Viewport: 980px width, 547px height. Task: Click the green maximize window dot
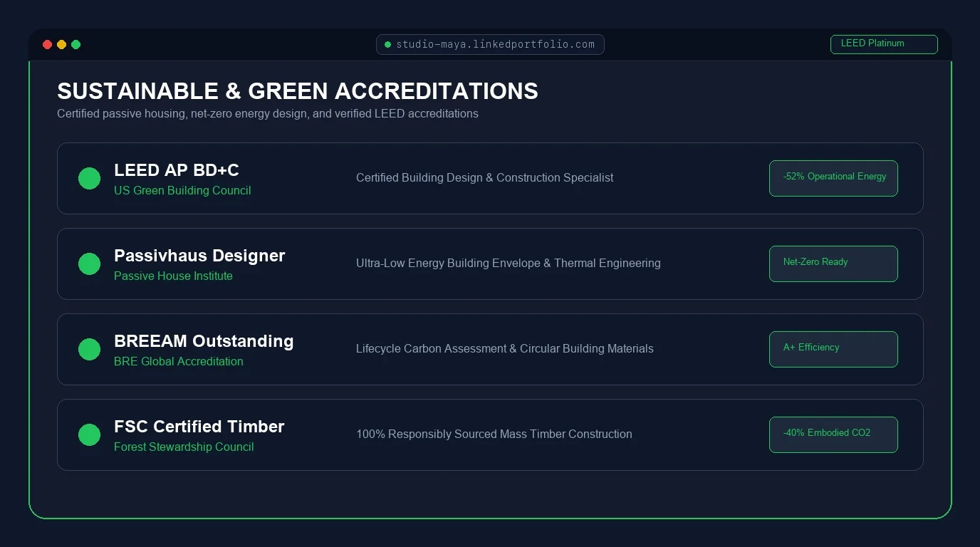point(75,44)
